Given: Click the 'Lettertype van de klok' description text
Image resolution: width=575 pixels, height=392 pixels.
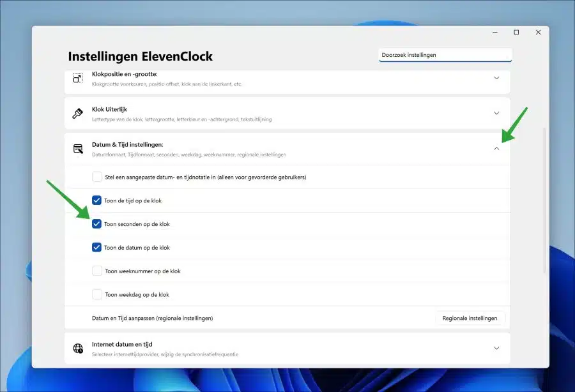Looking at the screenshot, I should pos(182,119).
